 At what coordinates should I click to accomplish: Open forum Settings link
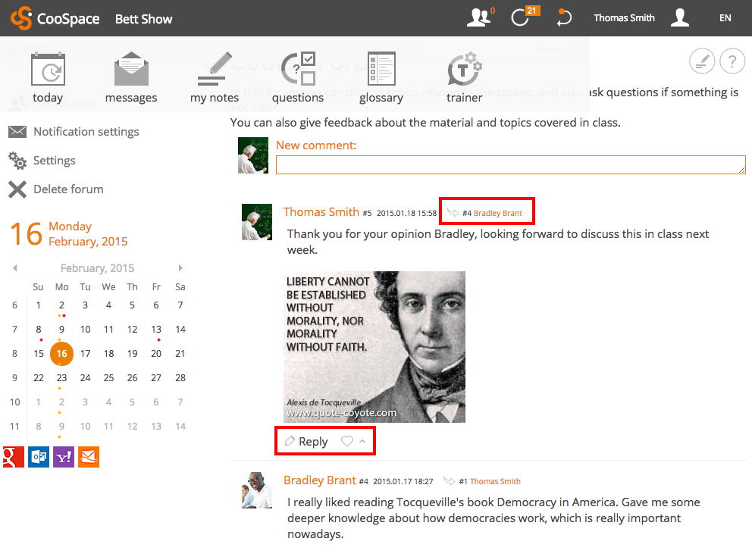54,161
